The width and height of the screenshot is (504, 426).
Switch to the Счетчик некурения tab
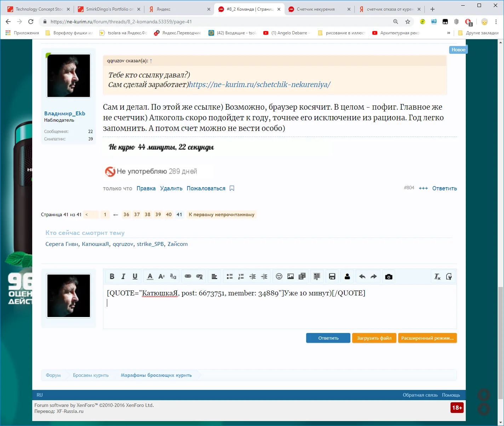pos(320,9)
